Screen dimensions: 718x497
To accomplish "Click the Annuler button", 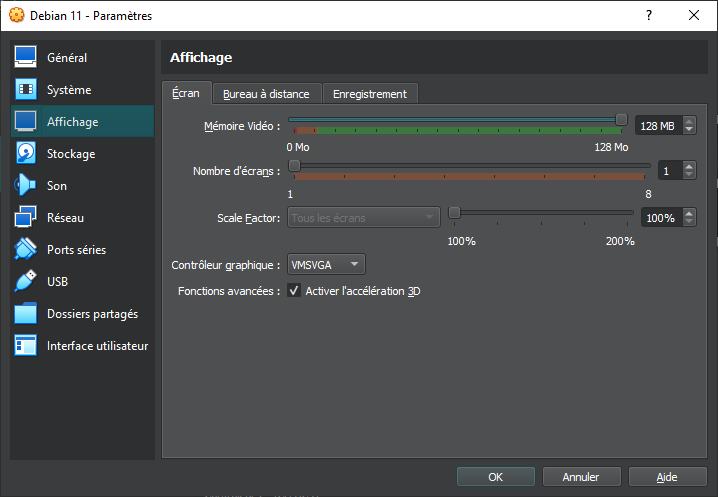I will click(581, 477).
